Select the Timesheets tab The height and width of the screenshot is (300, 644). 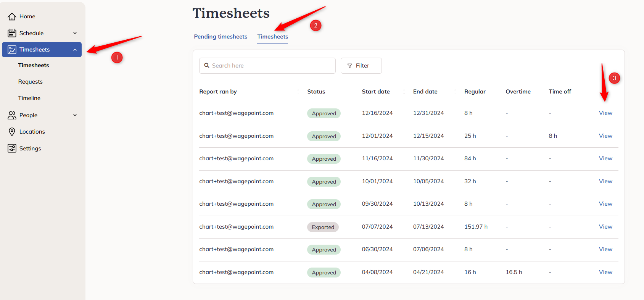pyautogui.click(x=273, y=37)
